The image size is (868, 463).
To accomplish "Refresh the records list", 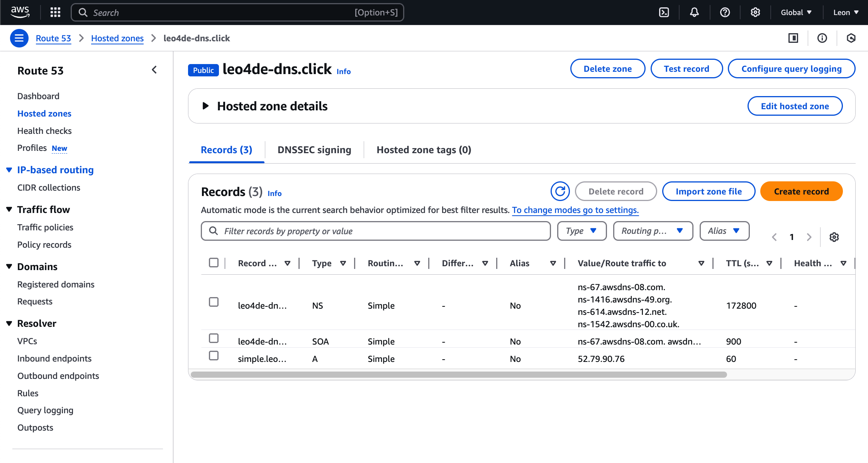I will [560, 191].
